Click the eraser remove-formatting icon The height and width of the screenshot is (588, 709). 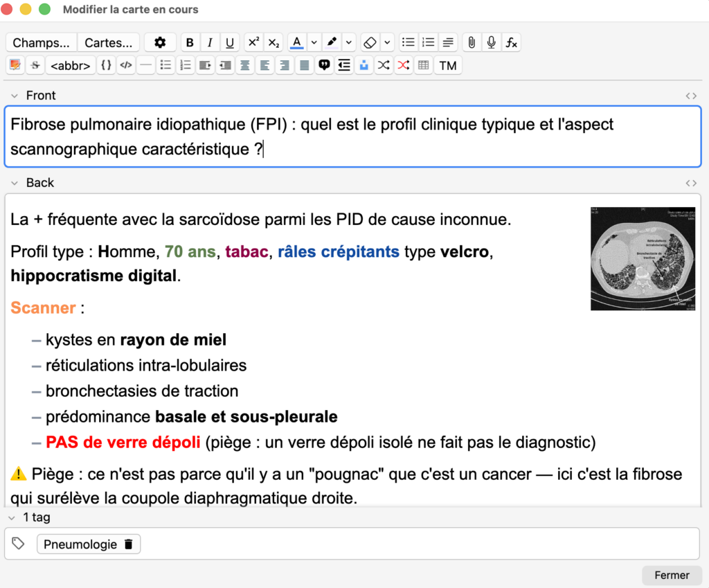[x=370, y=42]
